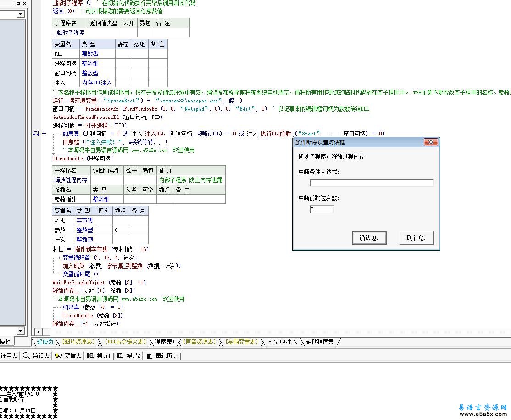Screen dimensions: 511x420
Task: Click the _临时子程序 subroutine name cell
Action: click(x=70, y=33)
